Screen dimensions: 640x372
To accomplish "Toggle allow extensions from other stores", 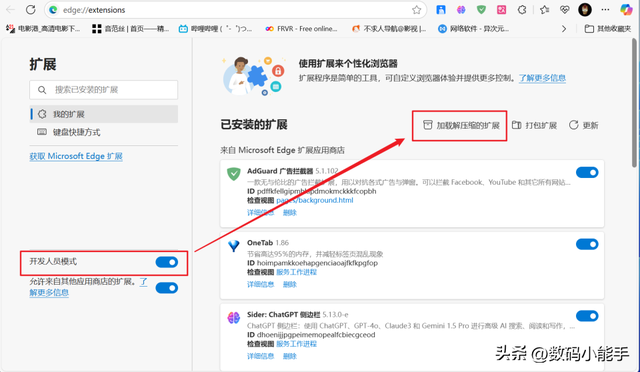I will click(x=167, y=288).
